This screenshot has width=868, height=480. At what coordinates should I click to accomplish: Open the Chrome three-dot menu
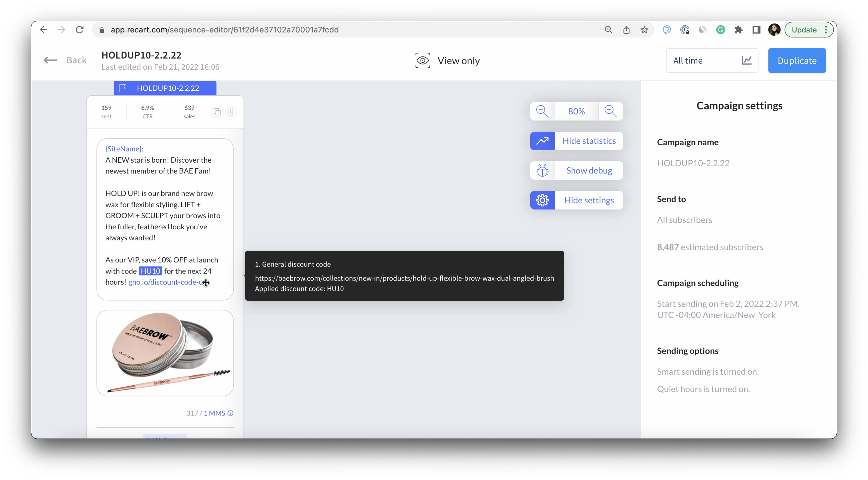click(826, 30)
